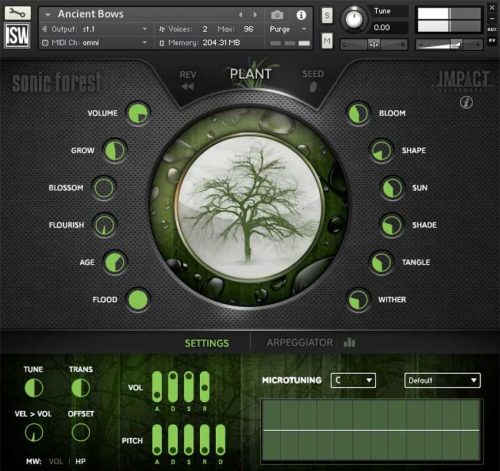
Task: Open the instrument info icon in the header
Action: point(301,15)
